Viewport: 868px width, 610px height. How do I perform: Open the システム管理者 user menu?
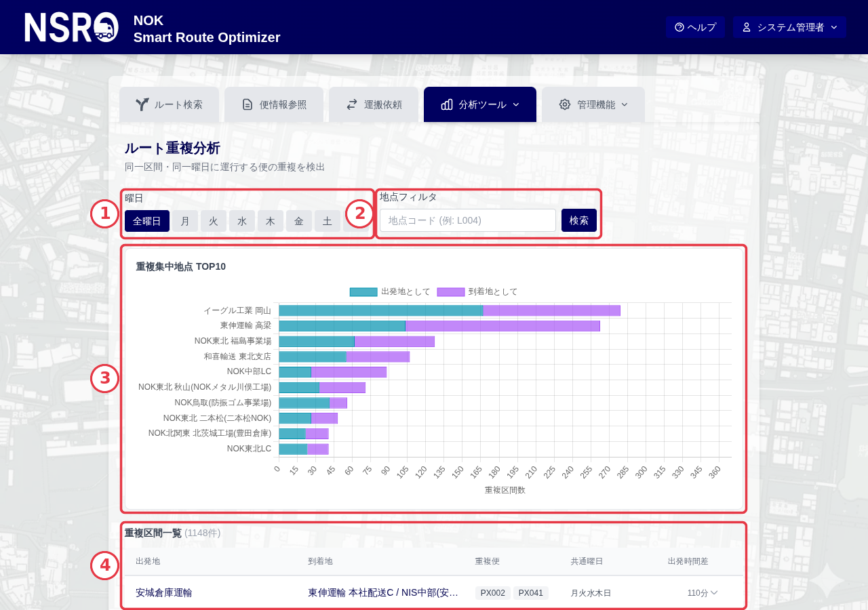[x=789, y=27]
